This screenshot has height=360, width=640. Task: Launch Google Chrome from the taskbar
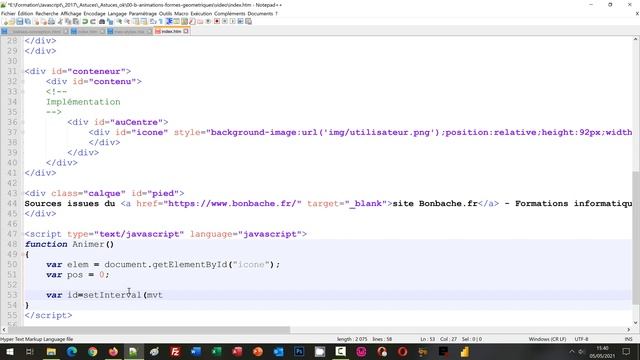(x=93, y=351)
